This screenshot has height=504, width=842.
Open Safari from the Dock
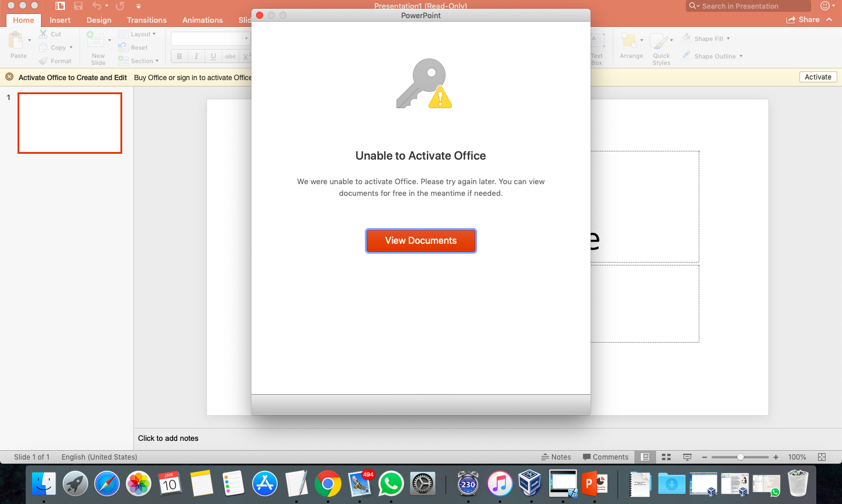(107, 484)
